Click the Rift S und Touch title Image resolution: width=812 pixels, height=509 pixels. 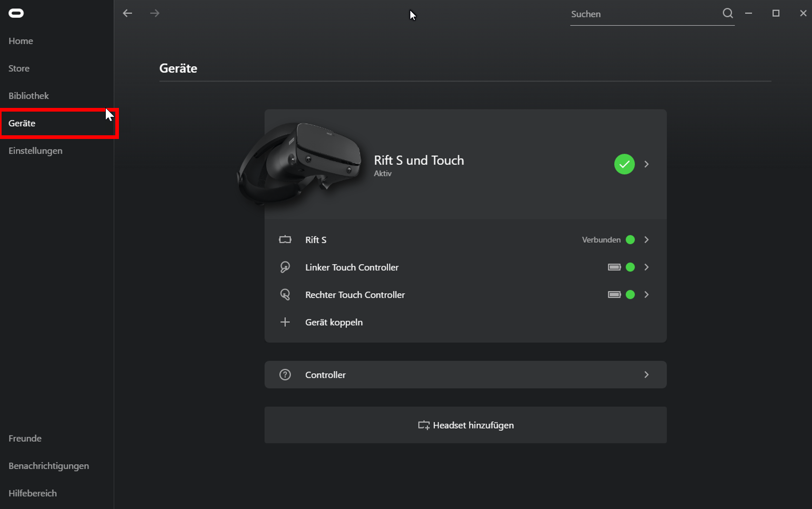tap(419, 160)
